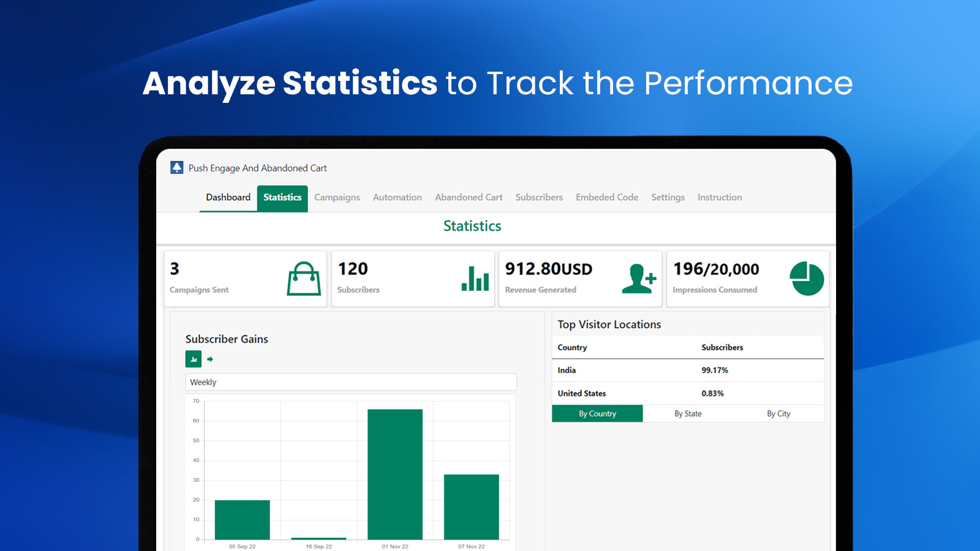Click the Push Engage And Abandoned Cart title
This screenshot has height=551, width=980.
click(258, 168)
